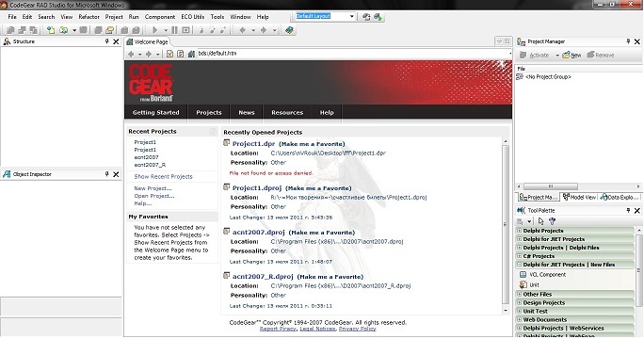Image resolution: width=644 pixels, height=339 pixels.
Task: Close the Structure panel
Action: click(x=116, y=41)
